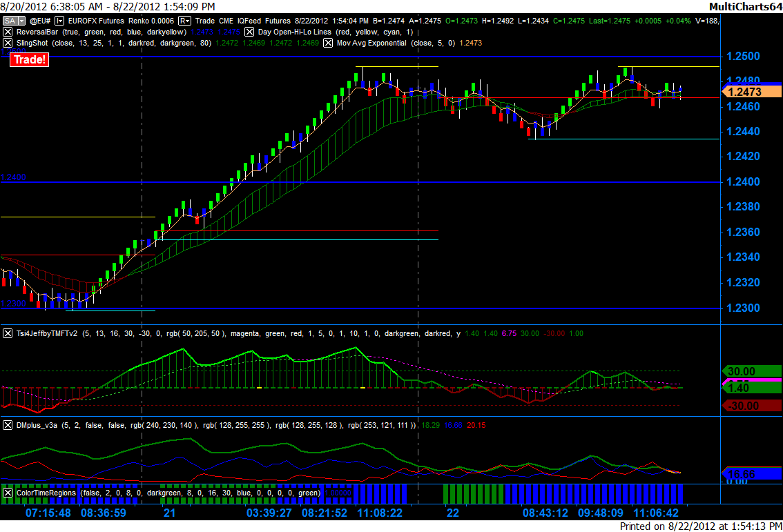Click the 03:39:27 time axis label
783x532 pixels.
(269, 513)
